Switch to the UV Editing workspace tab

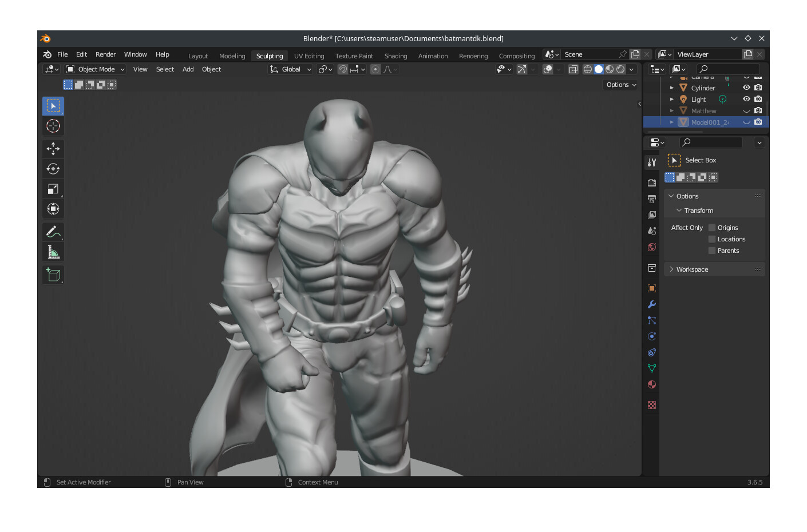point(309,56)
